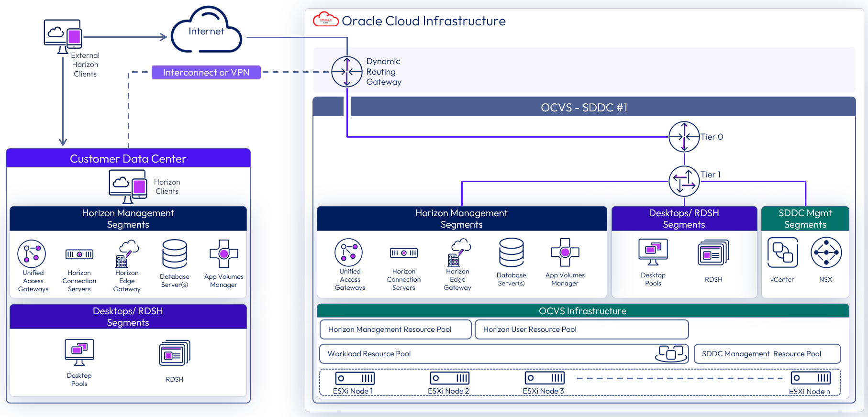This screenshot has height=417, width=868.
Task: Click the Horizon Management Resource Pool box
Action: [x=395, y=329]
